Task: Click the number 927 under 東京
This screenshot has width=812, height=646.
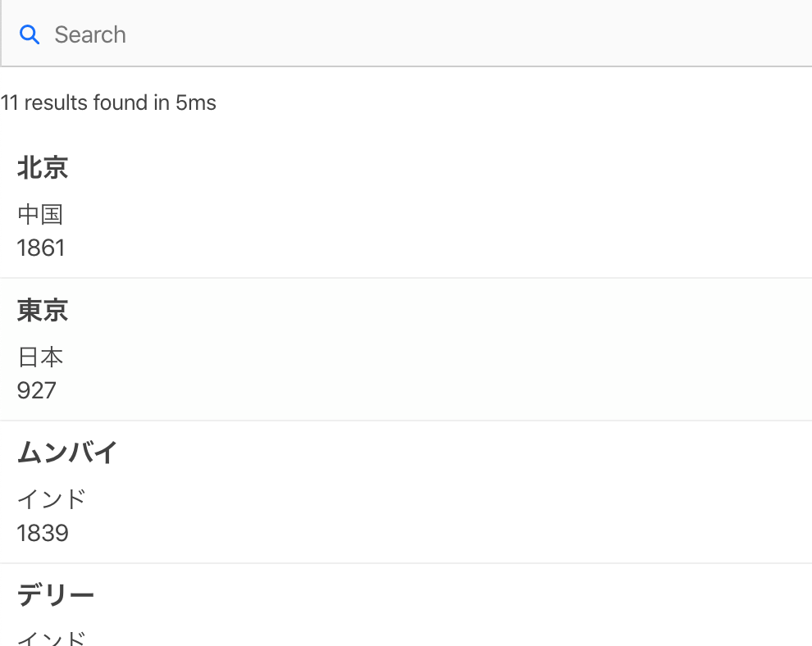Action: pyautogui.click(x=37, y=390)
